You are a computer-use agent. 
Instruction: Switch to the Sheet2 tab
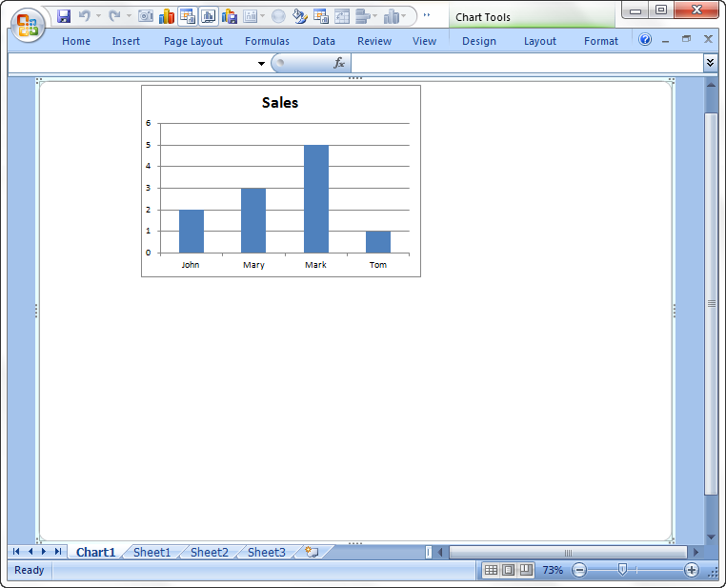coord(209,552)
